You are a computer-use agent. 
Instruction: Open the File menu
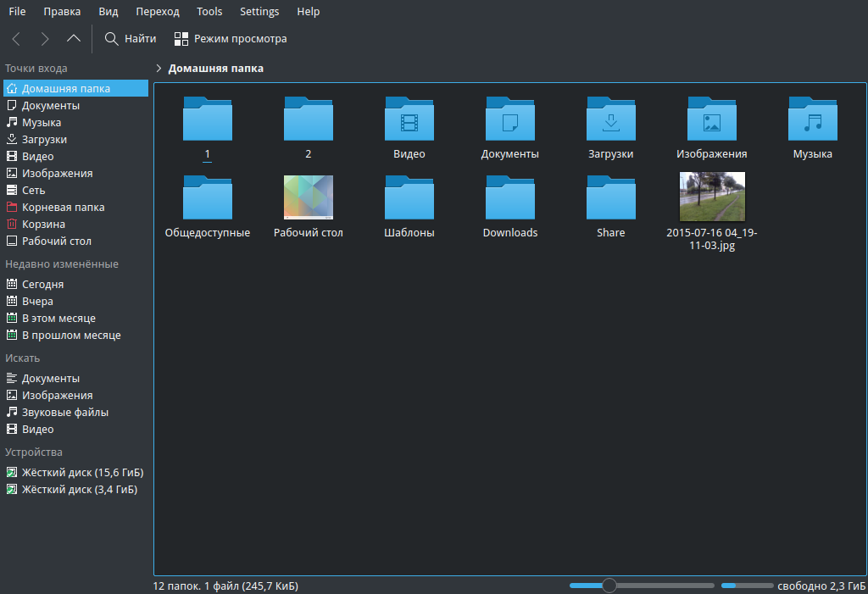17,12
